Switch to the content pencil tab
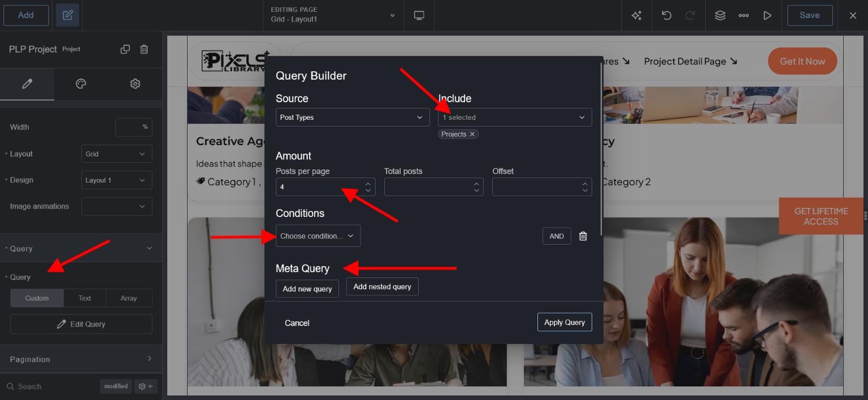The image size is (868, 400). (27, 84)
